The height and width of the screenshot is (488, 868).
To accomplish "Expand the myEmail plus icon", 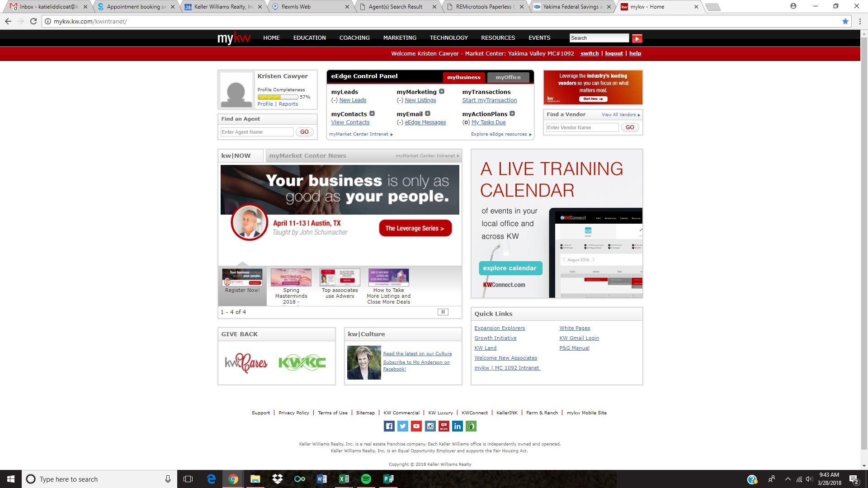I will tap(428, 113).
